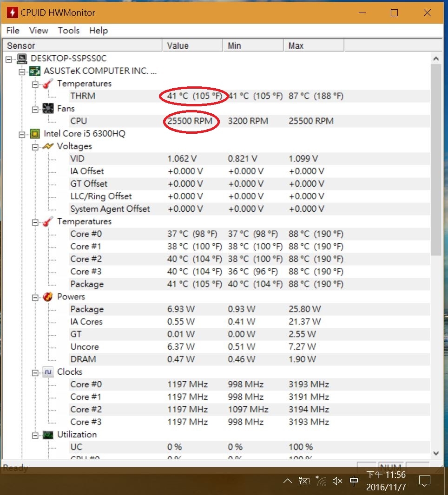Click the Min column header
The width and height of the screenshot is (448, 495).
[253, 46]
